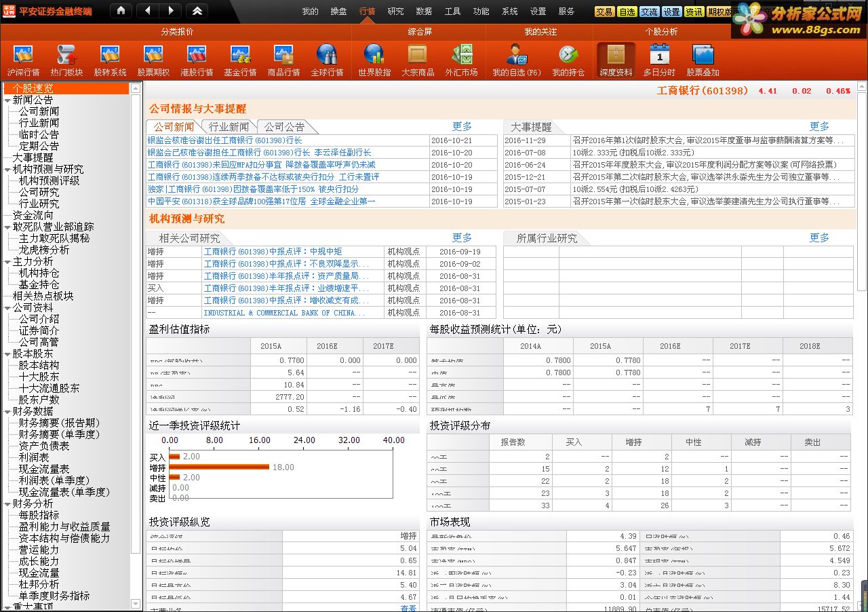Collapse the 股本股东 tree node
Viewport: 868px width, 612px height.
(7, 353)
